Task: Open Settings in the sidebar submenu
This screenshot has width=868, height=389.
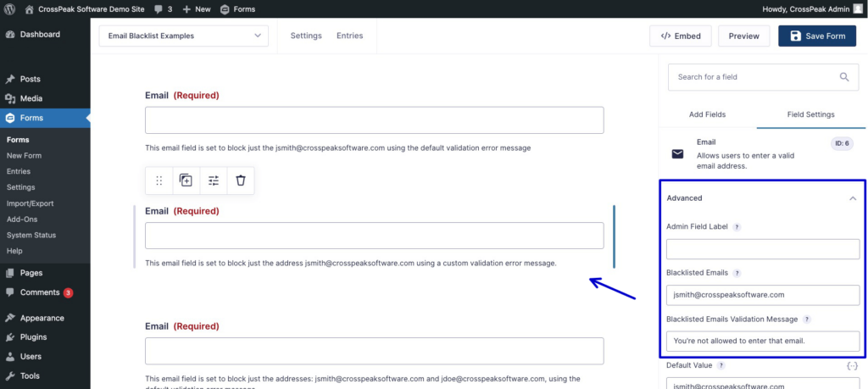Action: click(20, 187)
